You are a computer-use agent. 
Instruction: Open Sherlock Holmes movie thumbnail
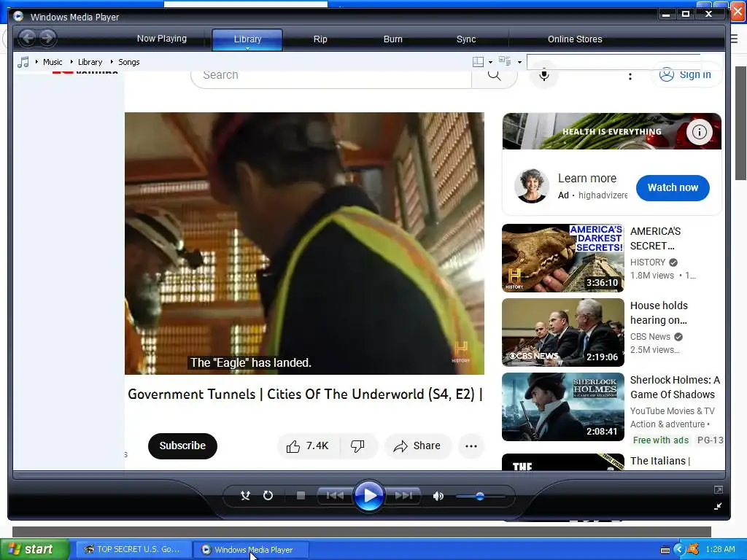click(x=562, y=407)
